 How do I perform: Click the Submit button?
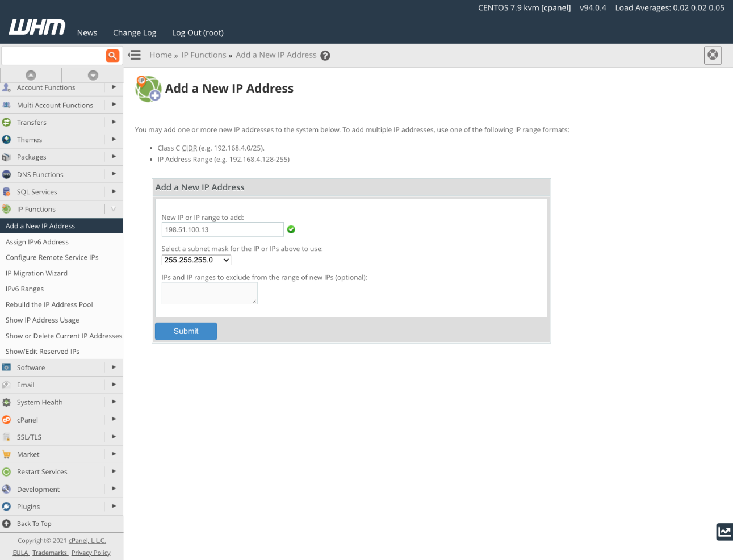(186, 331)
